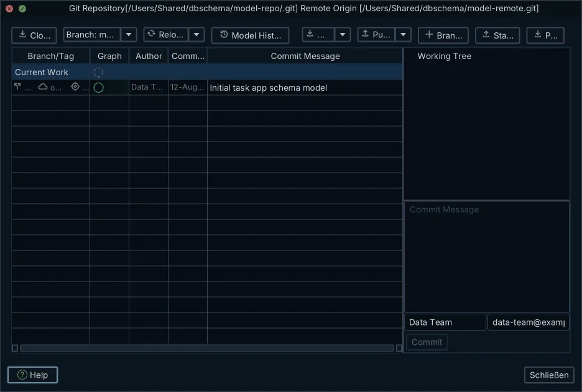Viewport: 582px width, 392px height.
Task: Click the P... download button at far right
Action: [545, 35]
